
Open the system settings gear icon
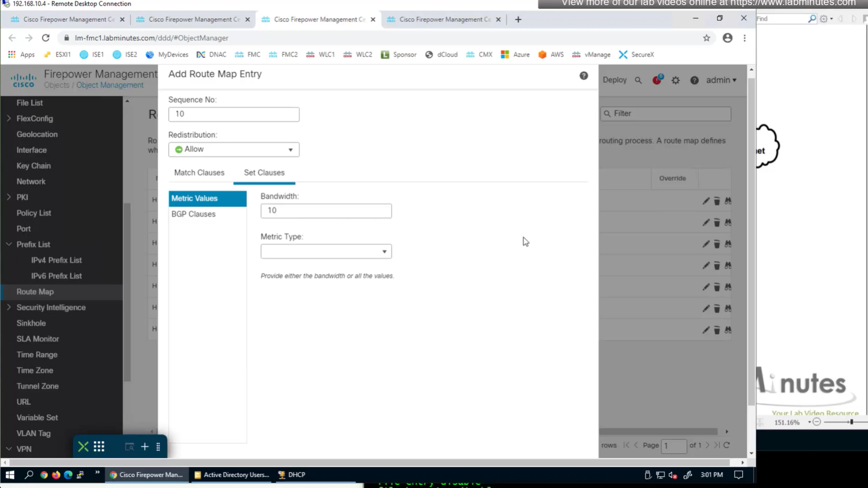[676, 81]
